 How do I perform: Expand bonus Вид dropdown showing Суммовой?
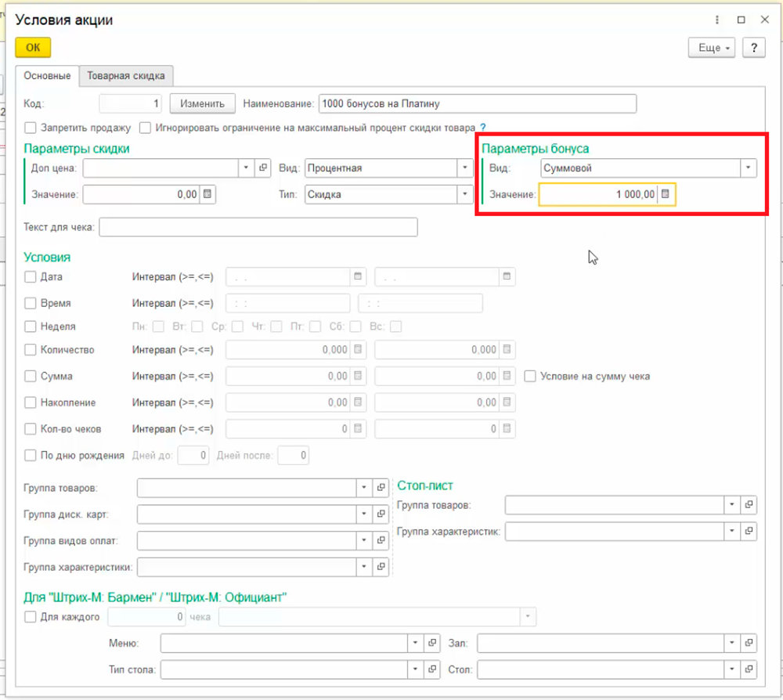tap(749, 168)
